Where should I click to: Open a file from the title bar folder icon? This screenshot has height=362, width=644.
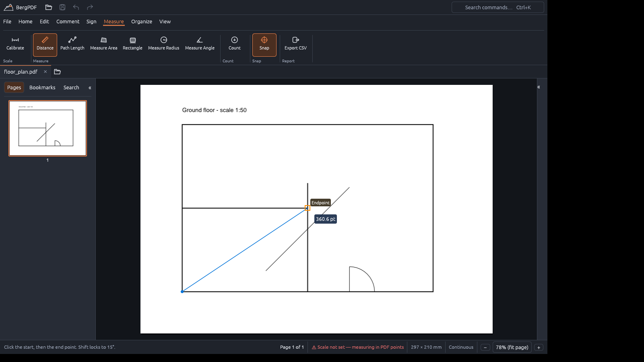tap(49, 7)
